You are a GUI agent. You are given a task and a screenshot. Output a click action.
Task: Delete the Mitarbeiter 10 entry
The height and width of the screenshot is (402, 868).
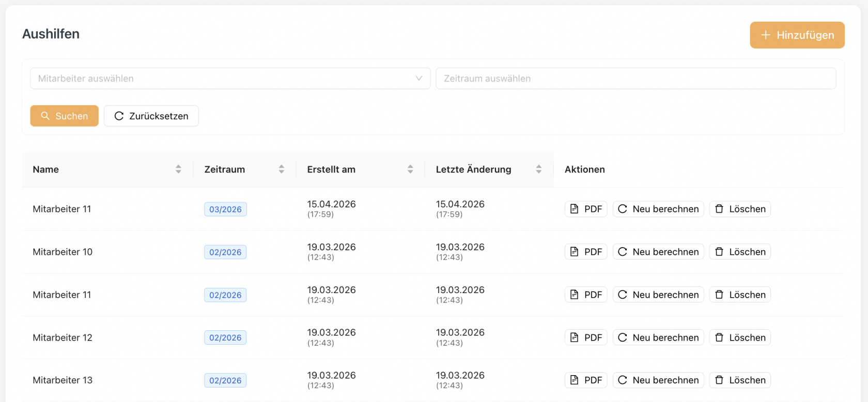(x=740, y=252)
